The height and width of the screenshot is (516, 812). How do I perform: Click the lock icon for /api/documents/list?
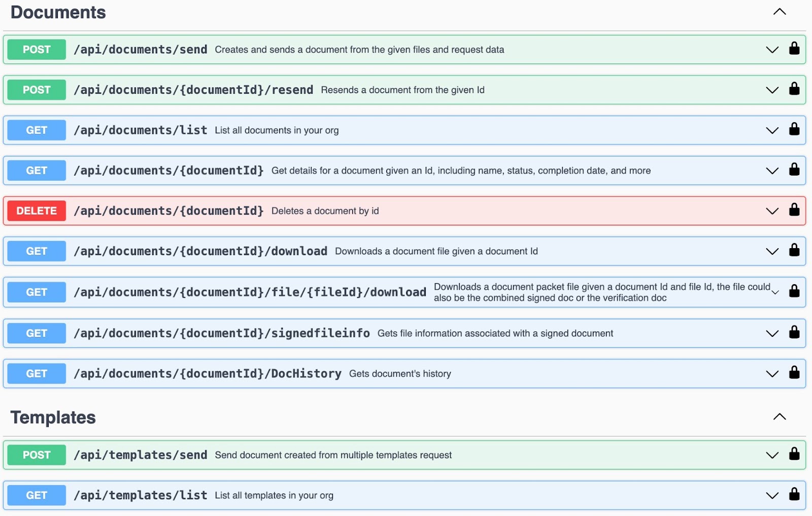794,129
